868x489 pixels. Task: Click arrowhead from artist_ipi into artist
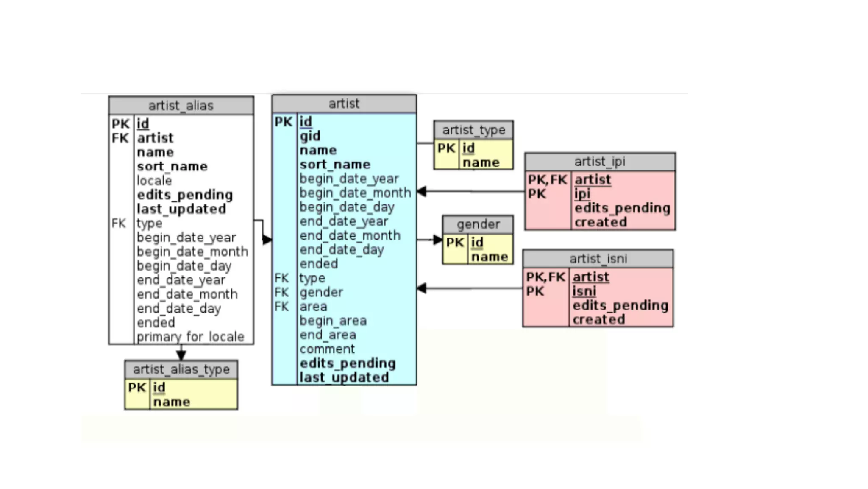[x=422, y=192]
